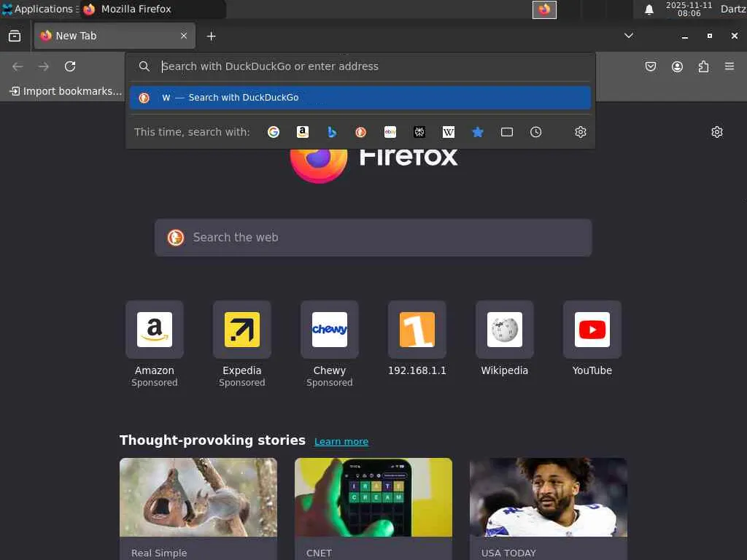The image size is (747, 560).
Task: Click the address bar magnifier icon
Action: 144,66
